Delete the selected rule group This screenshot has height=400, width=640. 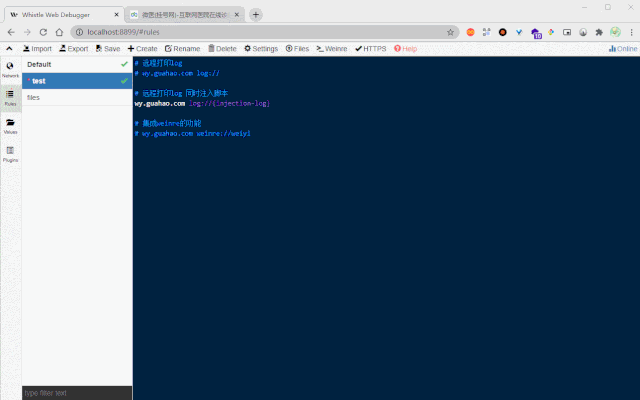pos(222,49)
